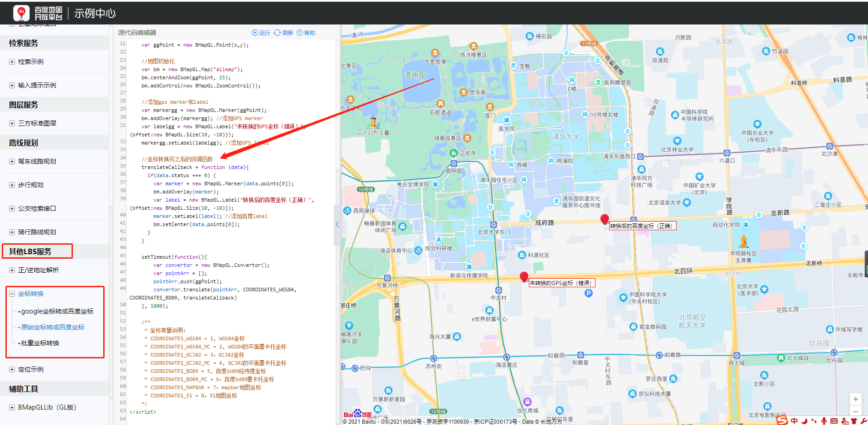Select the 辅助工具 section header
The height and width of the screenshot is (425, 868).
[24, 389]
